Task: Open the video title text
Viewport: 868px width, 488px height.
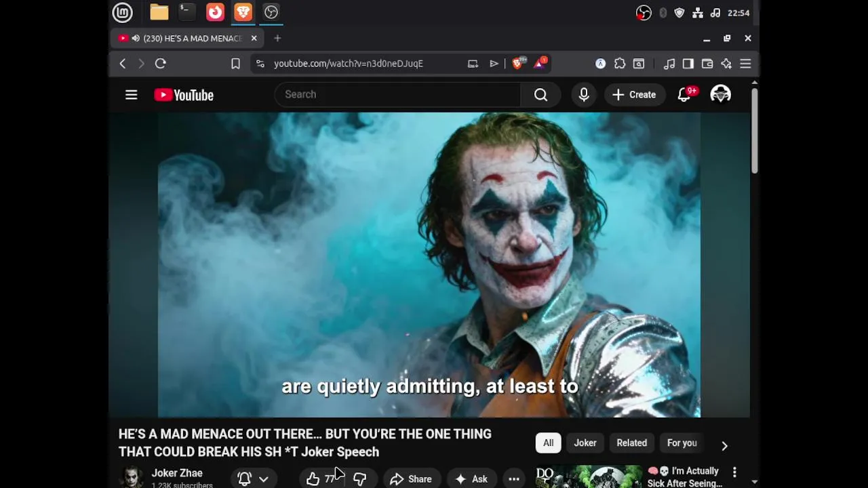Action: click(x=305, y=443)
